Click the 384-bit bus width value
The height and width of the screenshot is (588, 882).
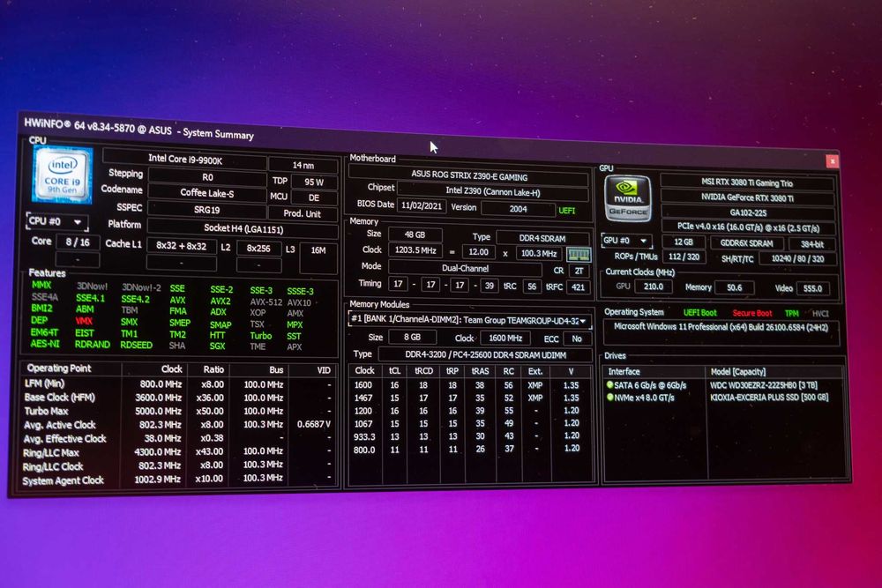811,244
